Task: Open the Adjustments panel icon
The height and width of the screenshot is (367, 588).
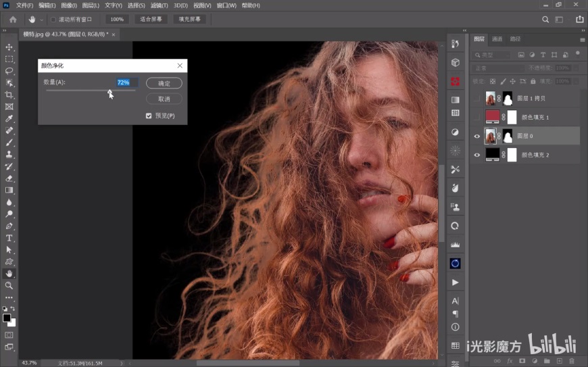Action: coord(456,132)
